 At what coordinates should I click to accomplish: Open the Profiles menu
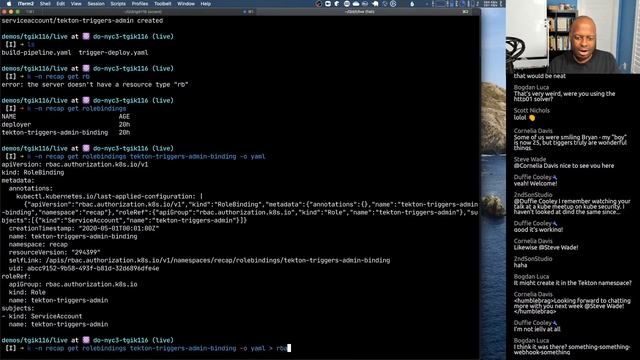coord(140,4)
